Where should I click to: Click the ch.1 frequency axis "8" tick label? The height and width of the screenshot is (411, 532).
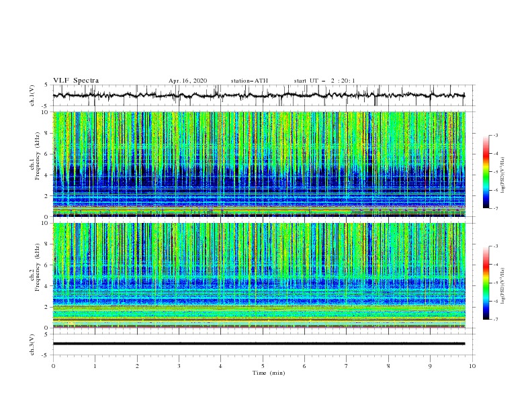48,133
